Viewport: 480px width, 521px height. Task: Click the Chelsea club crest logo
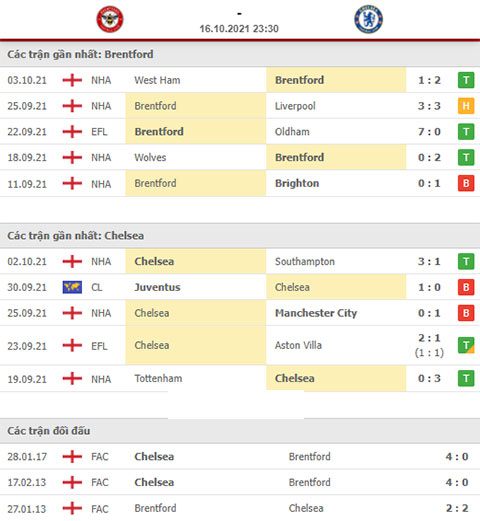tap(368, 19)
